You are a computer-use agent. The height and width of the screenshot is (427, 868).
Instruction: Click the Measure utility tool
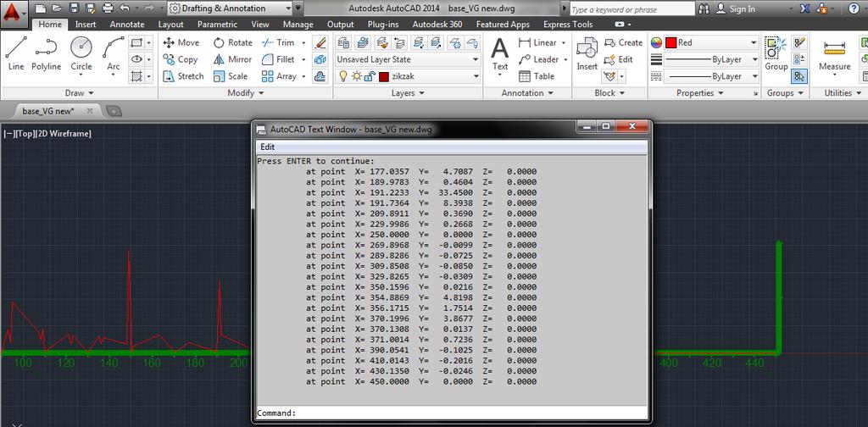834,54
